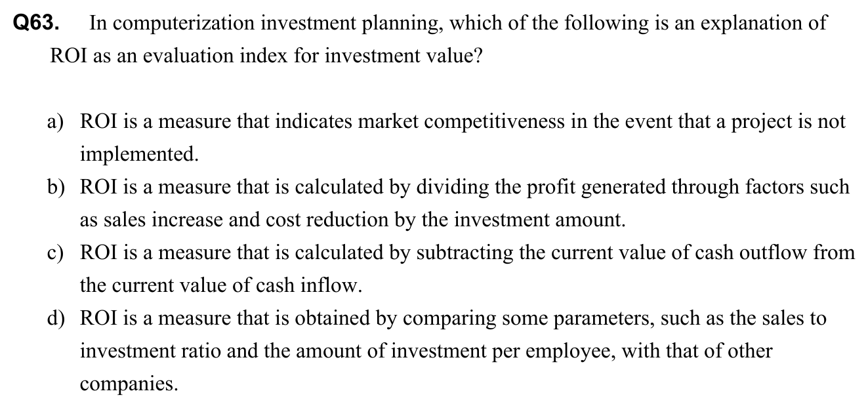Screen dimensions: 868x408
Task: Click the word 'companies.' ending option d
Action: (129, 384)
